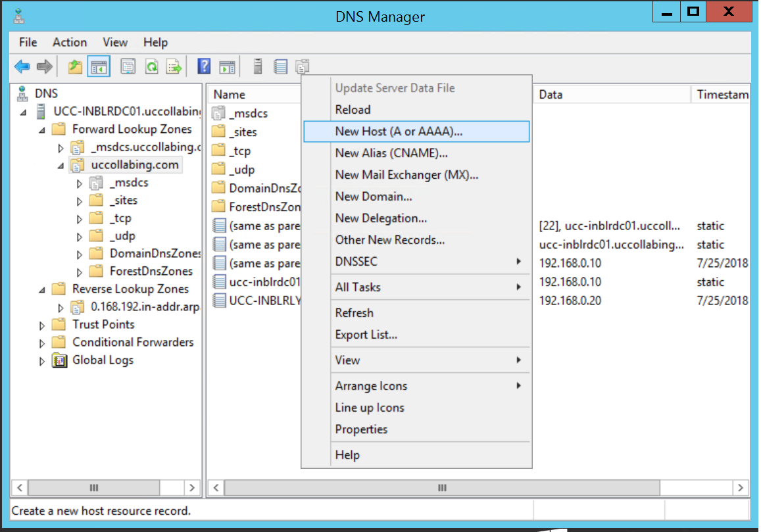The width and height of the screenshot is (761, 532).
Task: Expand the _tcp folder in the tree
Action: tap(79, 219)
